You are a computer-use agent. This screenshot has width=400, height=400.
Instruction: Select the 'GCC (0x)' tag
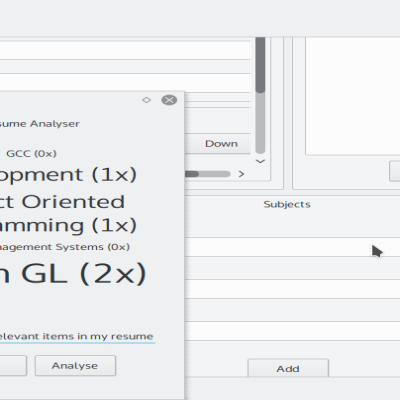coord(31,154)
